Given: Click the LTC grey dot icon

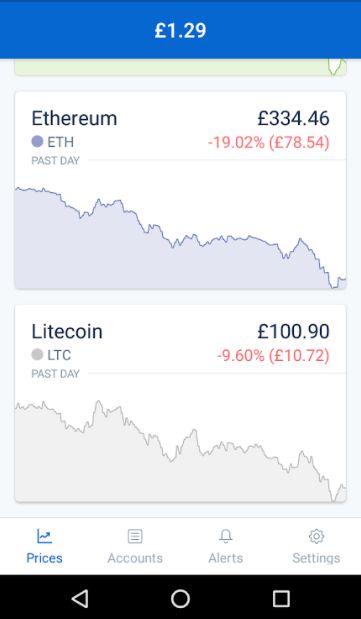Looking at the screenshot, I should (37, 355).
